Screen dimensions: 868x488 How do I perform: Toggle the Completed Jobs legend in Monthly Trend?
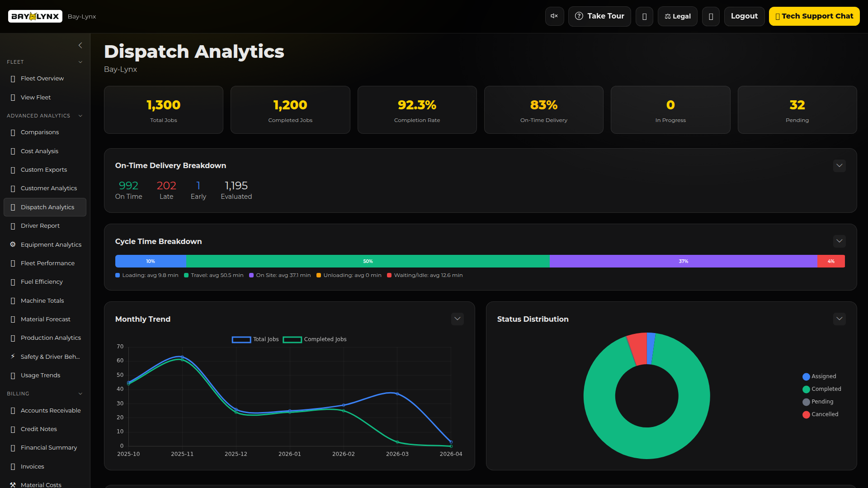314,339
